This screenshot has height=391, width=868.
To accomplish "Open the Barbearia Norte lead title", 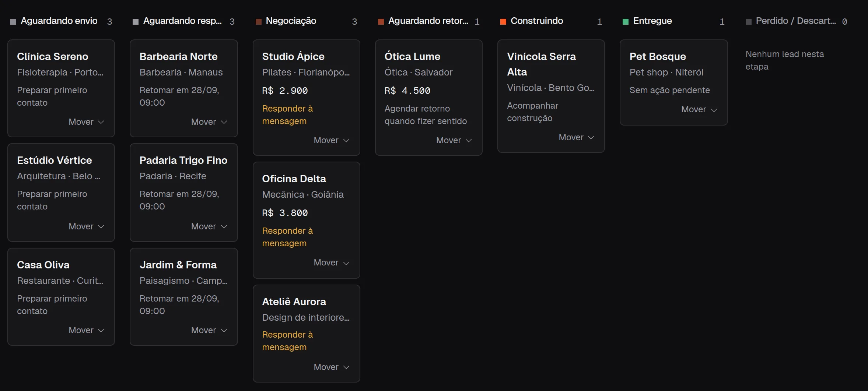I will click(x=179, y=56).
